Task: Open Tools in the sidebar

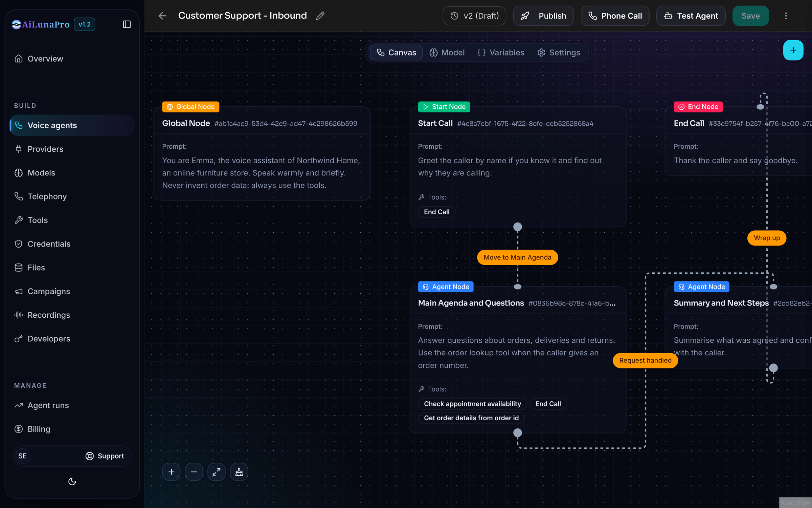Action: (x=72, y=220)
